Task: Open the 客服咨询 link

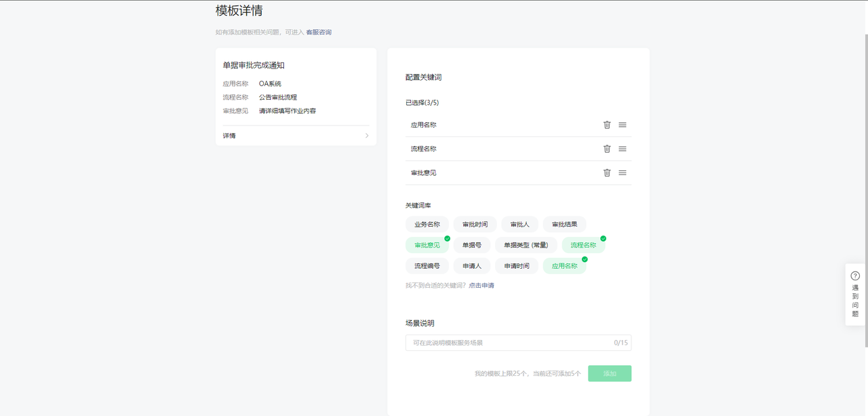Action: point(319,32)
